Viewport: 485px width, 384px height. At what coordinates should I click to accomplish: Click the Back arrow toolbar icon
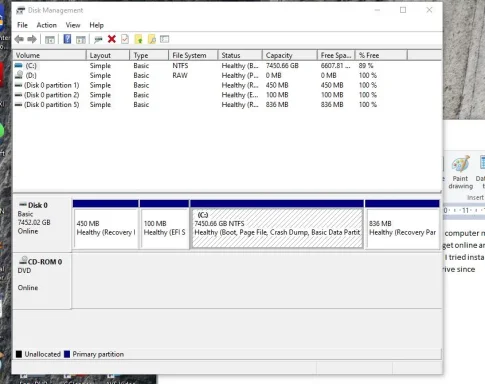coord(19,39)
